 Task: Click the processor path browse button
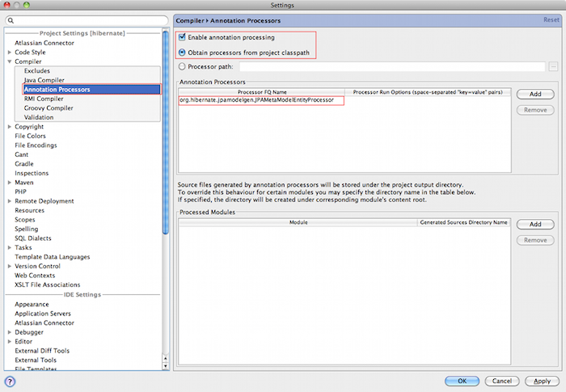click(x=553, y=67)
